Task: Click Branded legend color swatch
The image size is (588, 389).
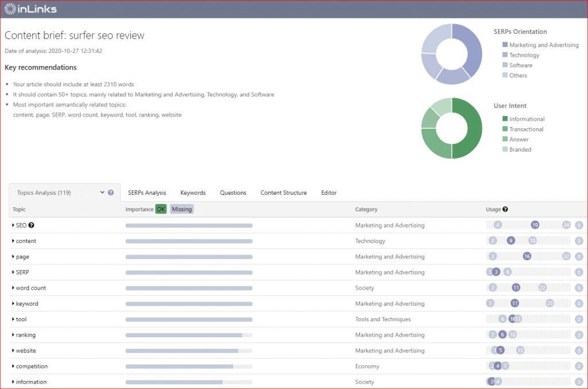Action: click(505, 149)
